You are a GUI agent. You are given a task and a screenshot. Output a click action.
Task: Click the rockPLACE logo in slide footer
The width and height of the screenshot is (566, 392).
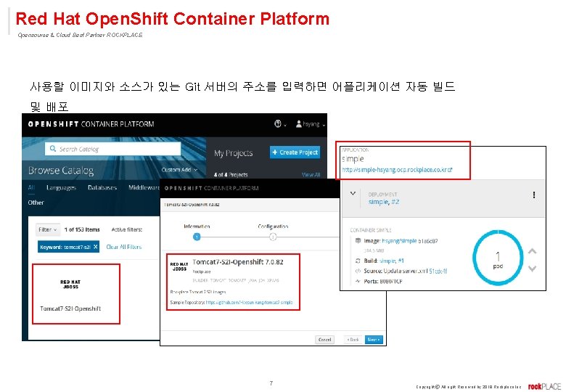pos(544,386)
